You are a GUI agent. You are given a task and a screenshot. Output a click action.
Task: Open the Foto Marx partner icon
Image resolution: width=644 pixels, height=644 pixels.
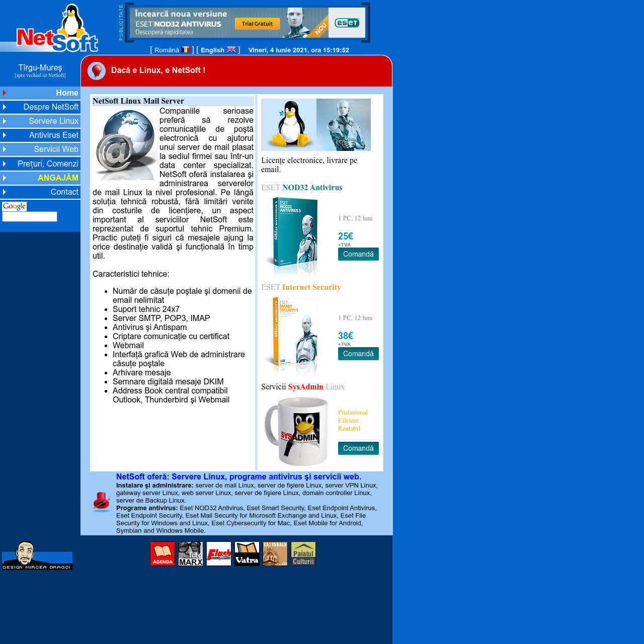(191, 553)
